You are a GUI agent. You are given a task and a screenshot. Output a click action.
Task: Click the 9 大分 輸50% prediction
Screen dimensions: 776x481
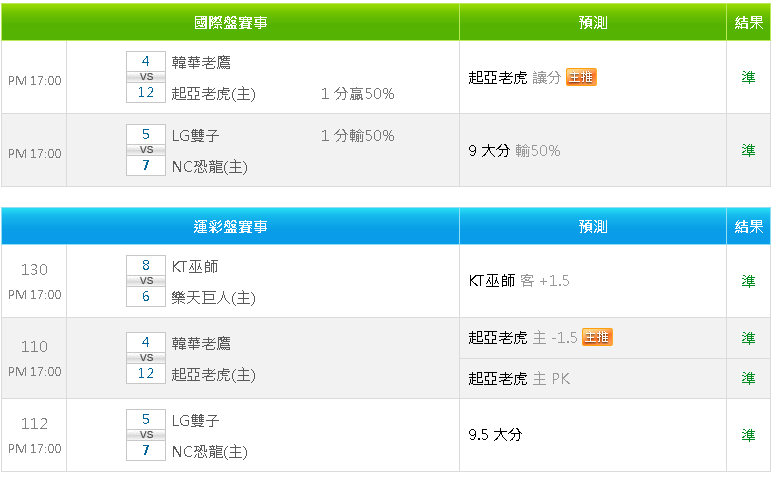tap(513, 150)
